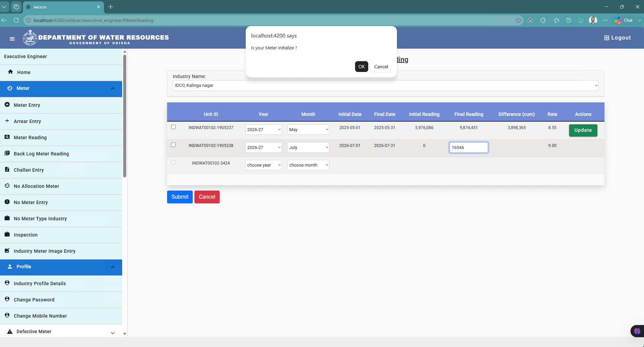
Task: Open the Month dropdown showing May
Action: (308, 130)
